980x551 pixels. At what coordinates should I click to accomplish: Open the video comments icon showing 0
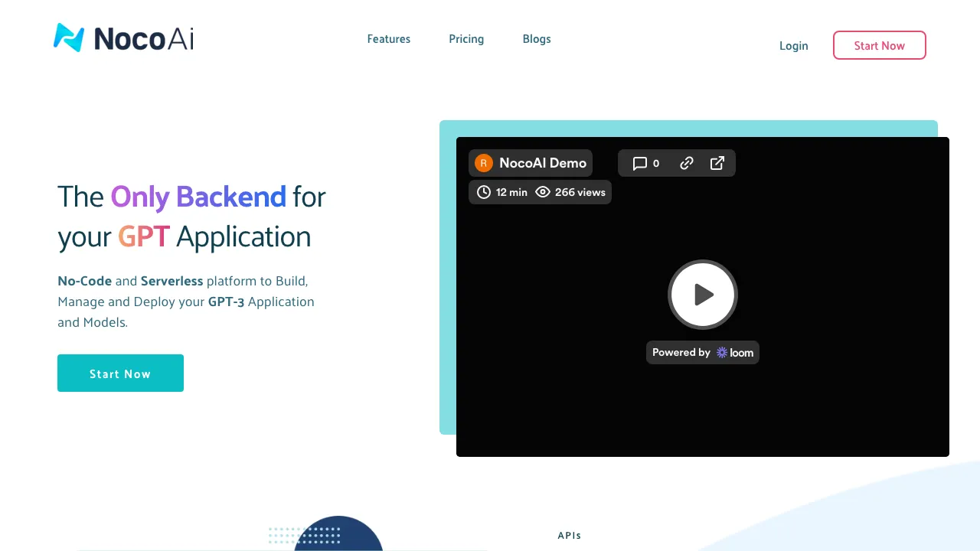pyautogui.click(x=646, y=163)
